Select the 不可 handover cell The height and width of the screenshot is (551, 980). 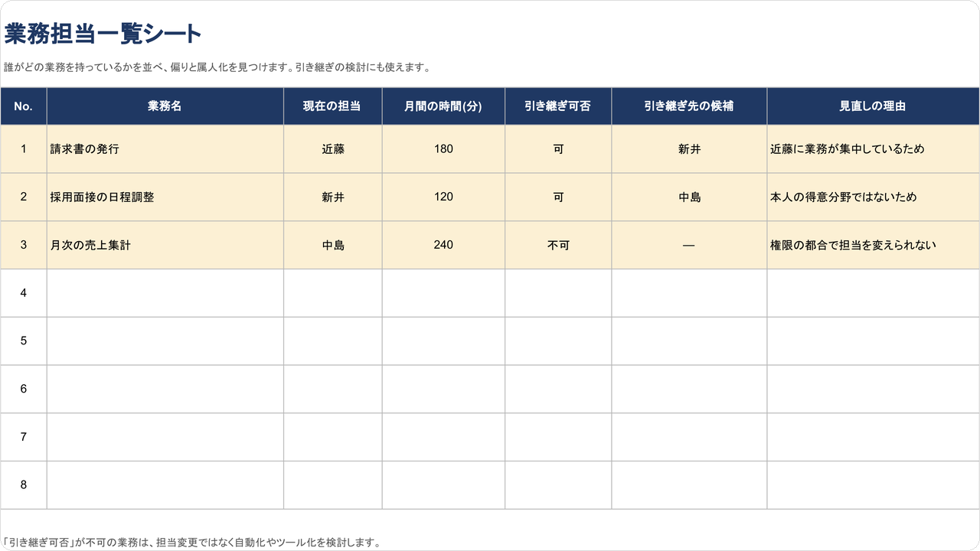coord(558,245)
